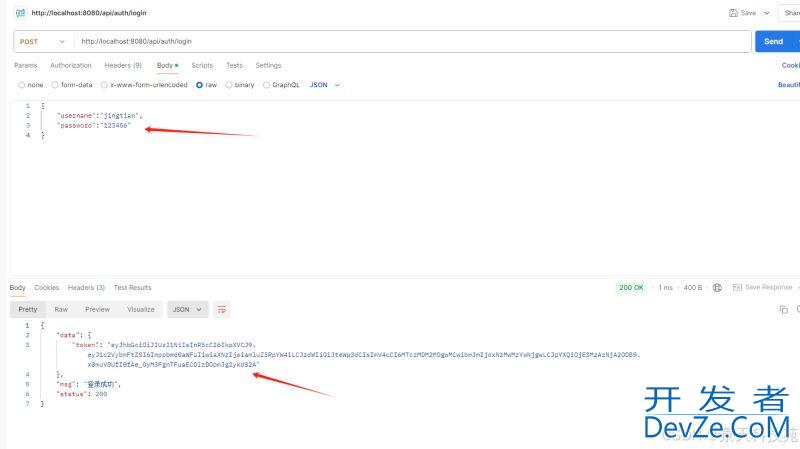800x449 pixels.
Task: Select the Raw response view
Action: pyautogui.click(x=61, y=310)
